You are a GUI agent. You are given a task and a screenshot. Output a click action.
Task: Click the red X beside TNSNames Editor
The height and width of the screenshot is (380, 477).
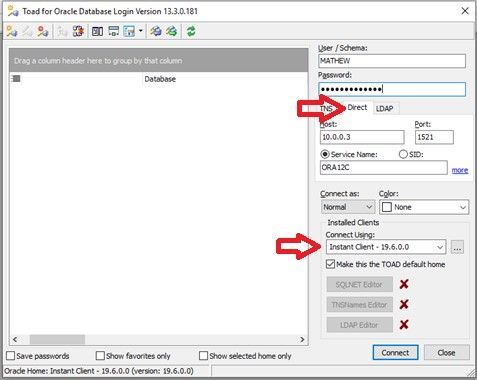[404, 304]
